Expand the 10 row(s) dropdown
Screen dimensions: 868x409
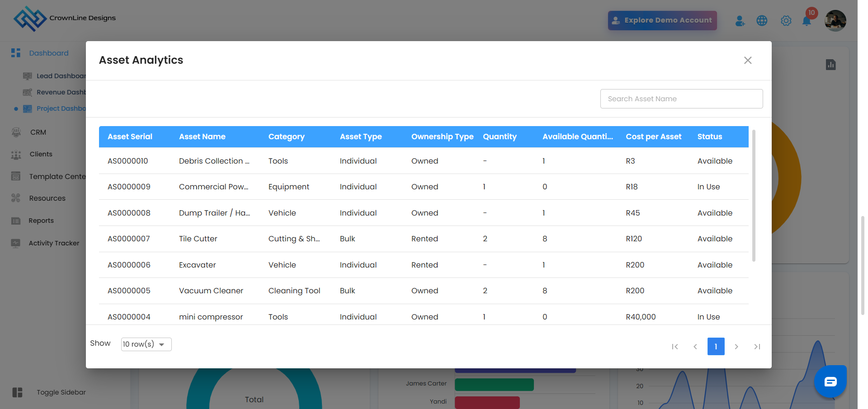click(x=146, y=344)
